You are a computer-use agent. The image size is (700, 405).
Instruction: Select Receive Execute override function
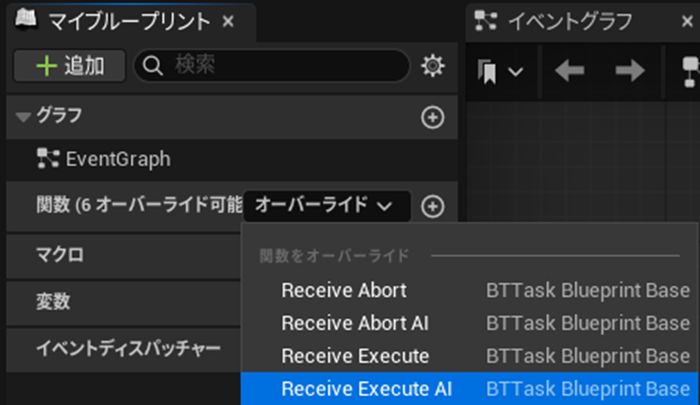click(x=355, y=356)
